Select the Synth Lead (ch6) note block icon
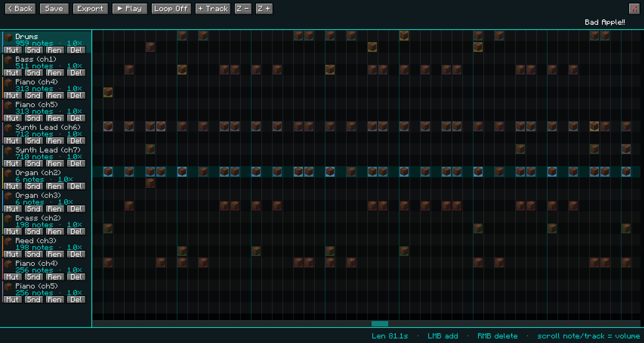The height and width of the screenshot is (343, 644). tap(9, 128)
